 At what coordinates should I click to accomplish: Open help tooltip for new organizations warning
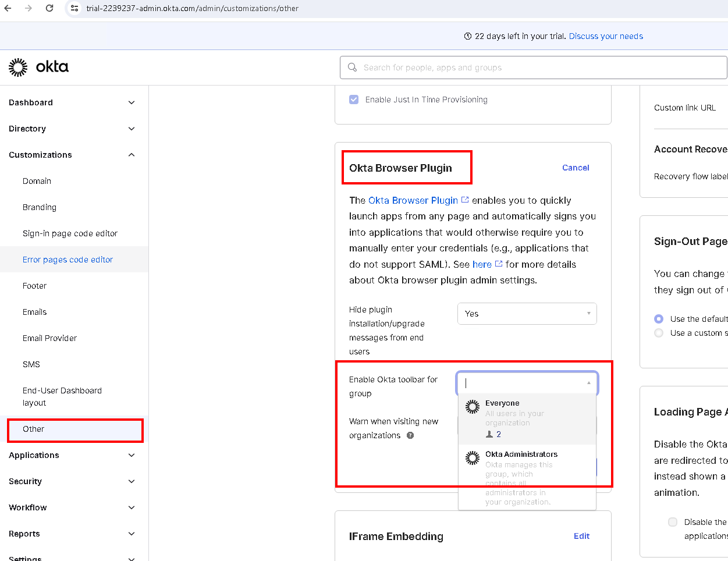coord(410,435)
